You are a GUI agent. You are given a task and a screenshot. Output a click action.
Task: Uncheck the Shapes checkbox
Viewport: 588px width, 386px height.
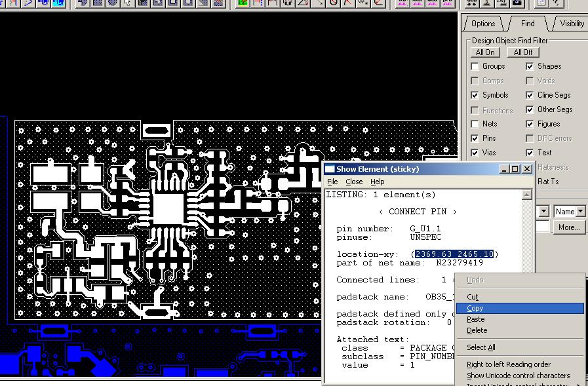[530, 66]
